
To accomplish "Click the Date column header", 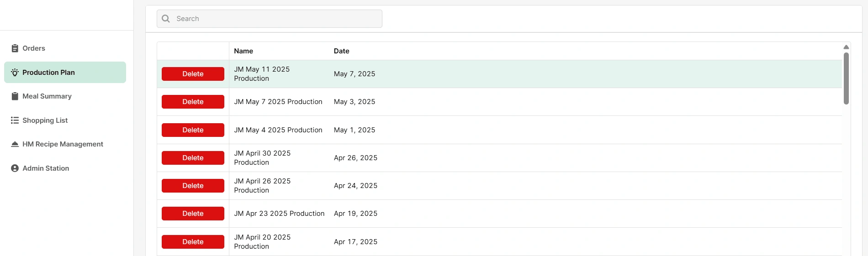I will point(341,51).
